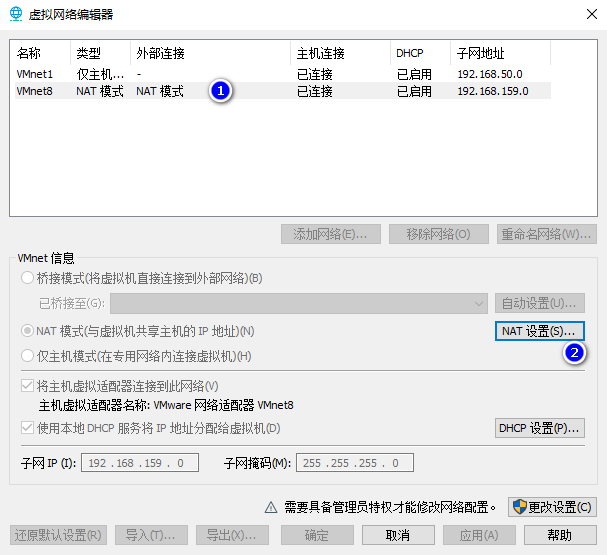607x555 pixels.
Task: Click the 自动设置(U)... button
Action: point(540,303)
